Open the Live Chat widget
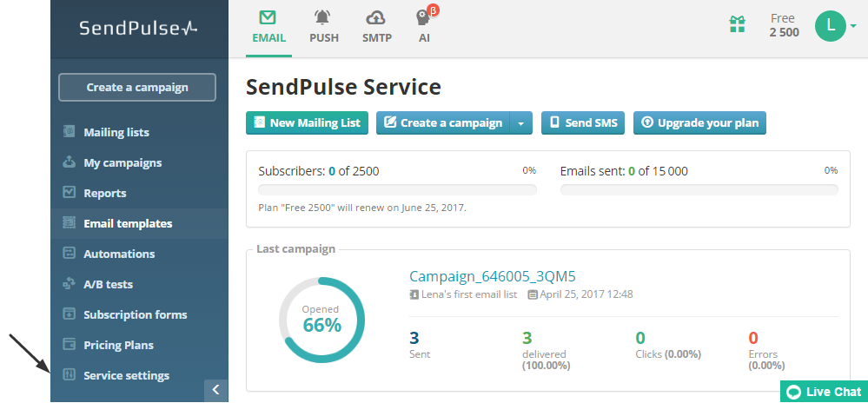This screenshot has width=868, height=403. pyautogui.click(x=825, y=392)
